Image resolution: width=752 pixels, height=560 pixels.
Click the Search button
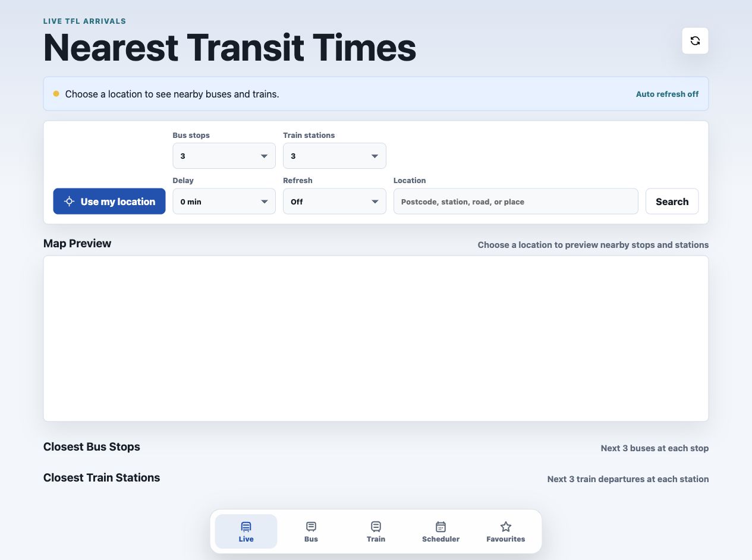672,202
